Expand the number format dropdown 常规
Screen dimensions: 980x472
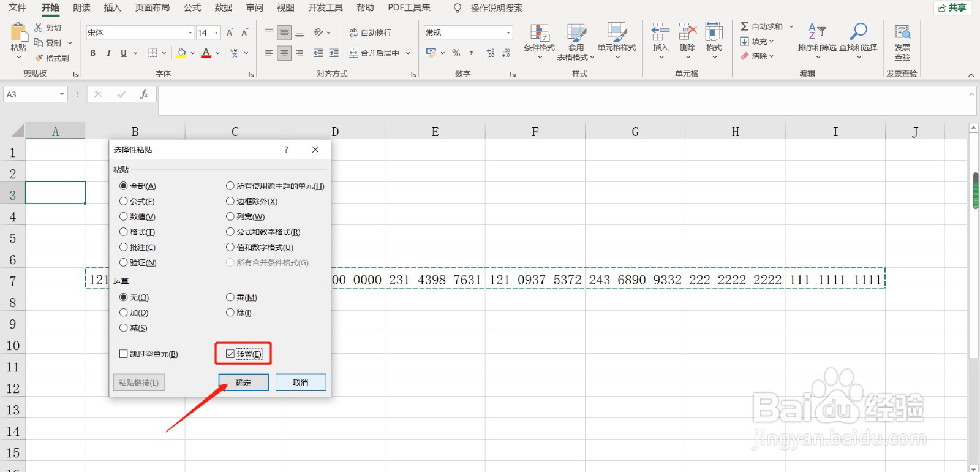click(x=508, y=32)
